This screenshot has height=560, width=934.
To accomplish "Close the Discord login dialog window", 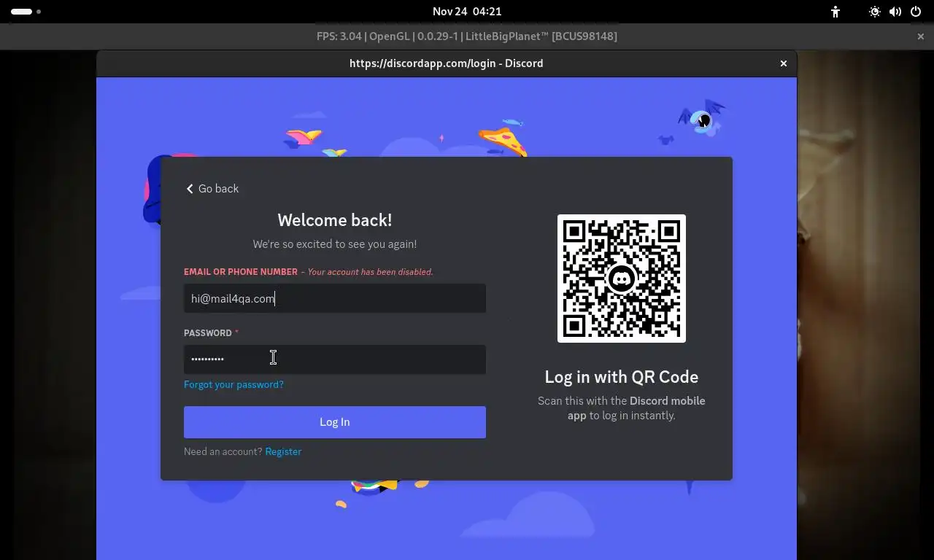I will pyautogui.click(x=784, y=63).
